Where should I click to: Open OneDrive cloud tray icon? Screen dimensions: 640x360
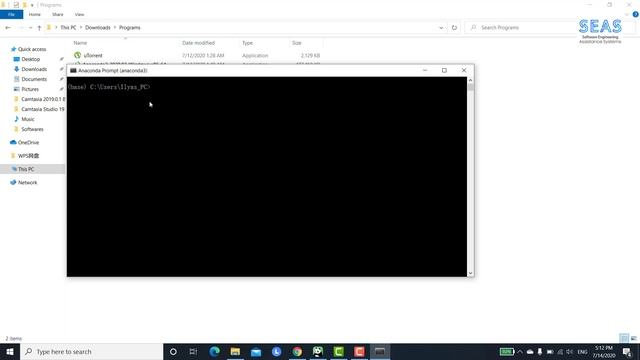point(530,352)
